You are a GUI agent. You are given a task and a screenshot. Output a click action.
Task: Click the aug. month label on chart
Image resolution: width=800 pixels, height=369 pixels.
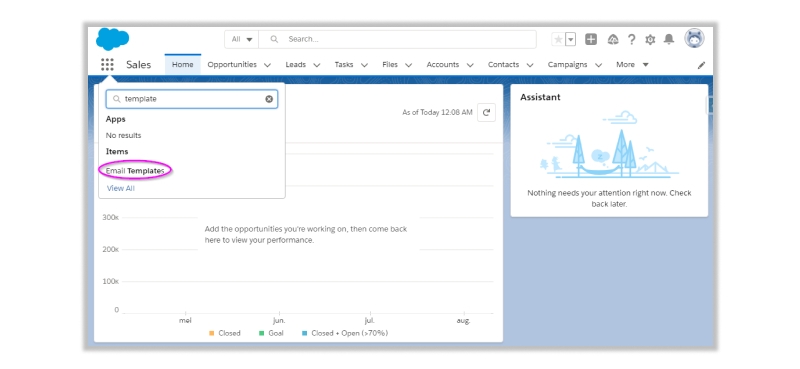coord(464,321)
